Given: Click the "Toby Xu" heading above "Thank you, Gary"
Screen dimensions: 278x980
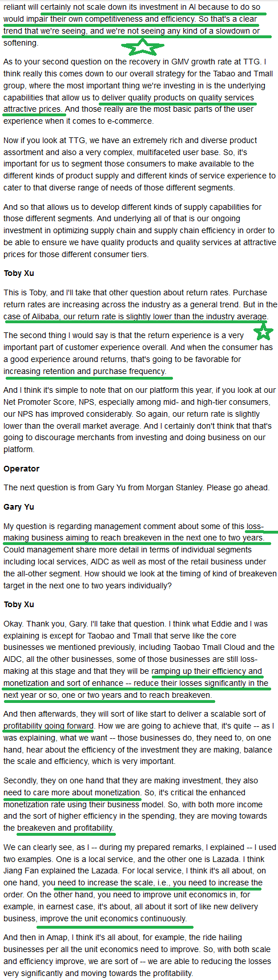Looking at the screenshot, I should point(19,604).
